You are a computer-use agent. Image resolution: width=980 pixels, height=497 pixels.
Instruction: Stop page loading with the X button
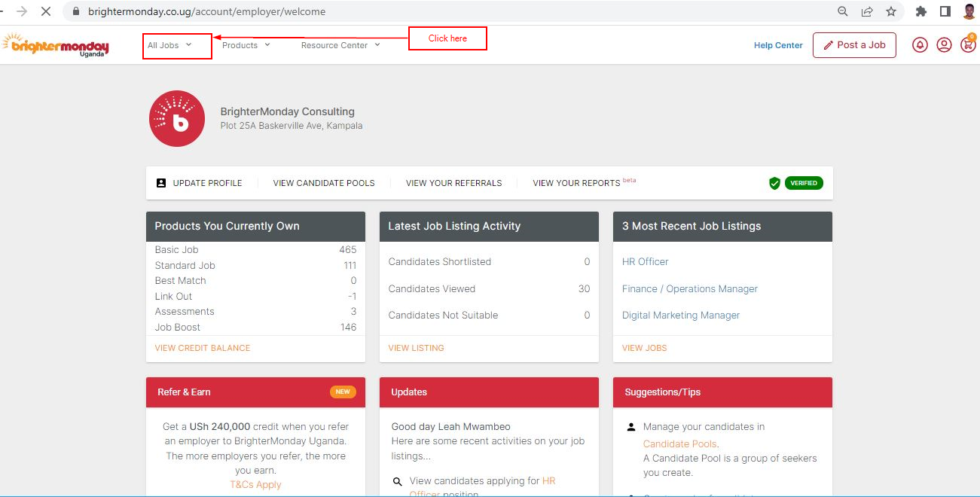46,11
